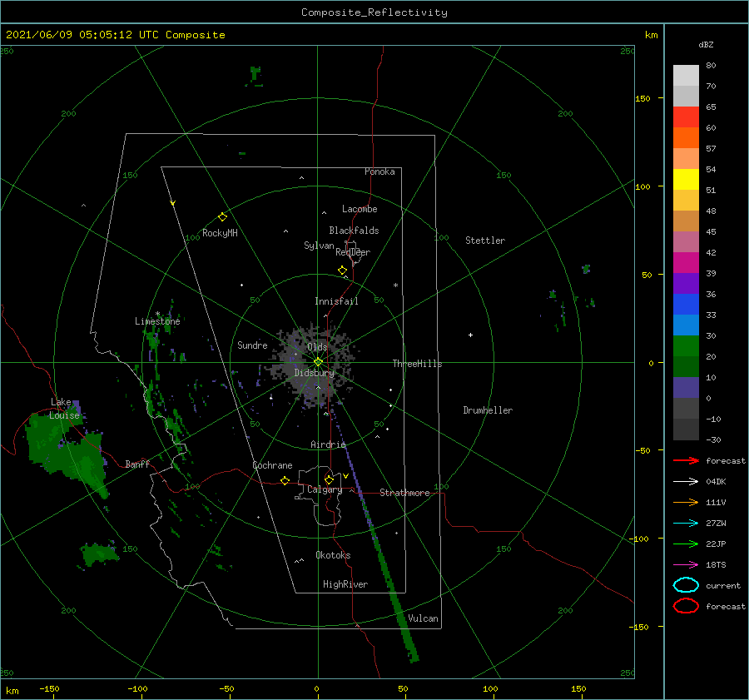Click the green 22JP arrow icon

pos(686,544)
